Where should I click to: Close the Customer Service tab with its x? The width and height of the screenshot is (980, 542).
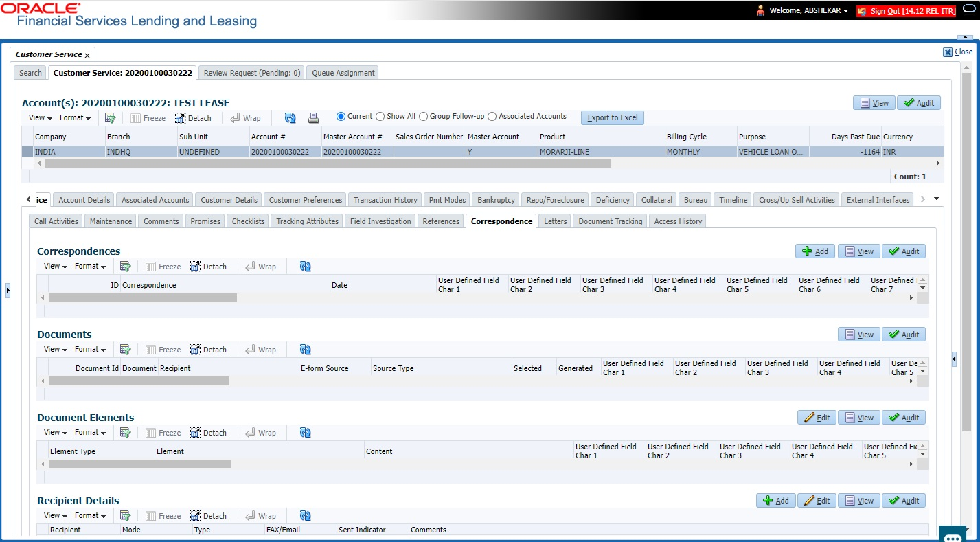pyautogui.click(x=87, y=55)
